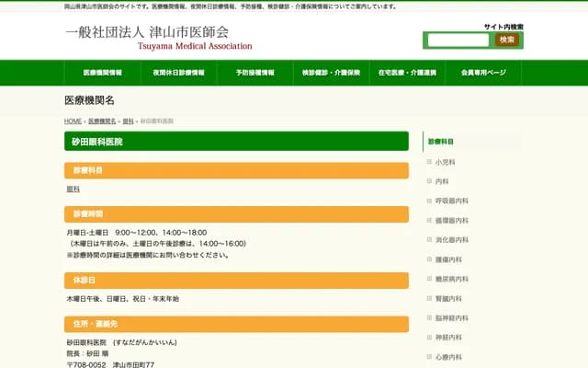Click the 検索 search button
588x368 pixels.
(x=507, y=40)
